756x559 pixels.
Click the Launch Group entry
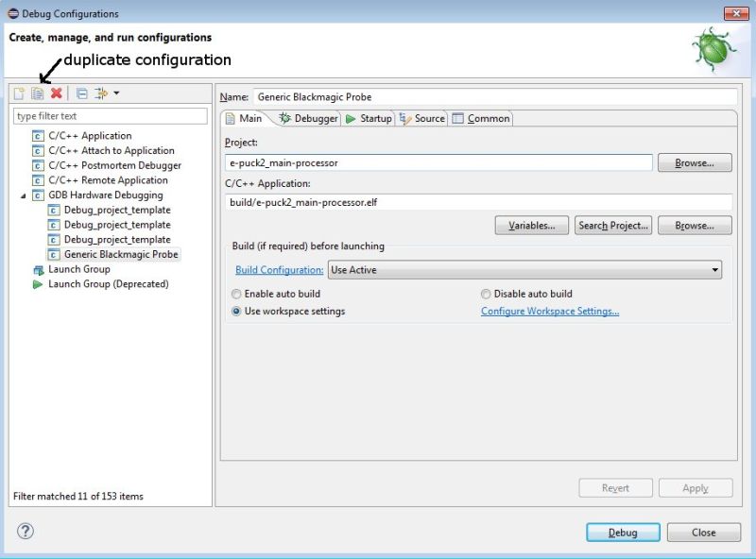85,269
